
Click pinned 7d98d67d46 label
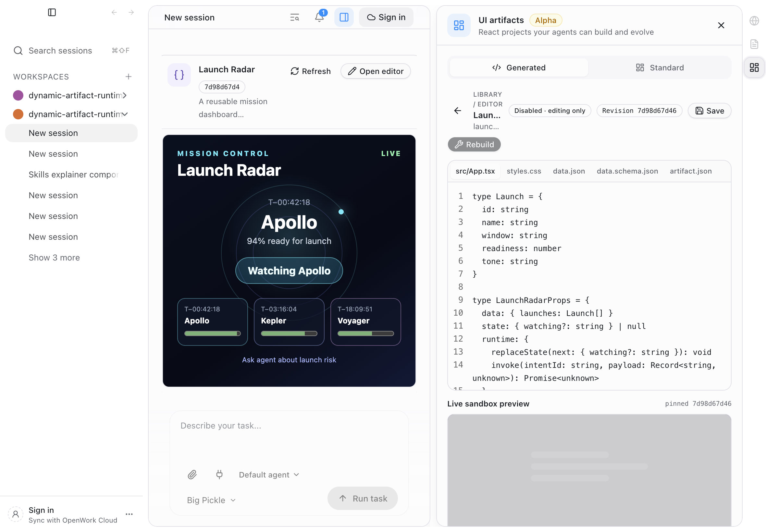[x=698, y=404]
